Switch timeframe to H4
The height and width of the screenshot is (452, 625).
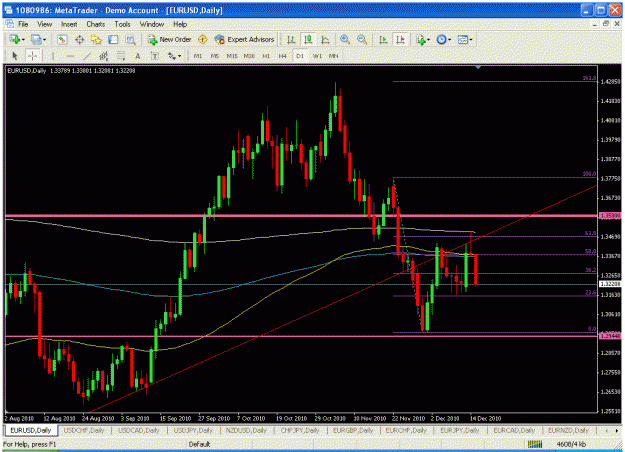[x=283, y=56]
